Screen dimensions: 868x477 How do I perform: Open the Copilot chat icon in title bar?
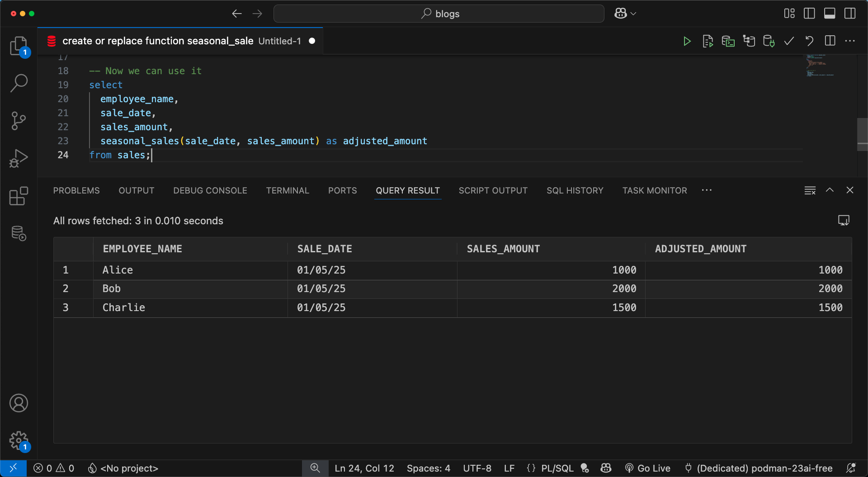621,14
